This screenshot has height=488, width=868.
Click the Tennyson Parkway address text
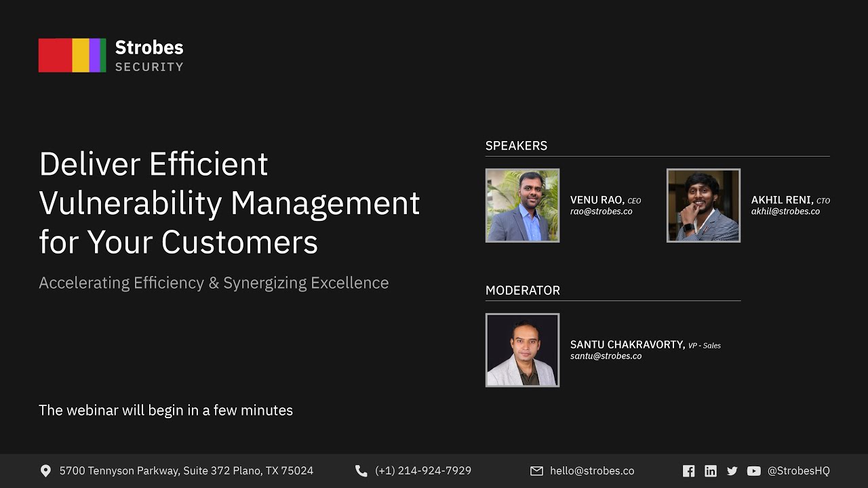pos(186,470)
